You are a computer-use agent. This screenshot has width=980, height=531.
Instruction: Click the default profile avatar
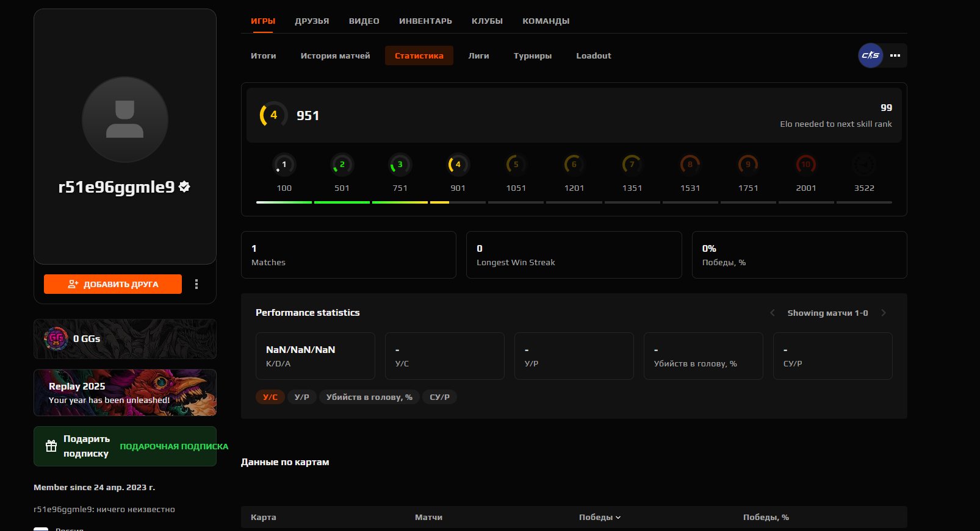click(125, 119)
